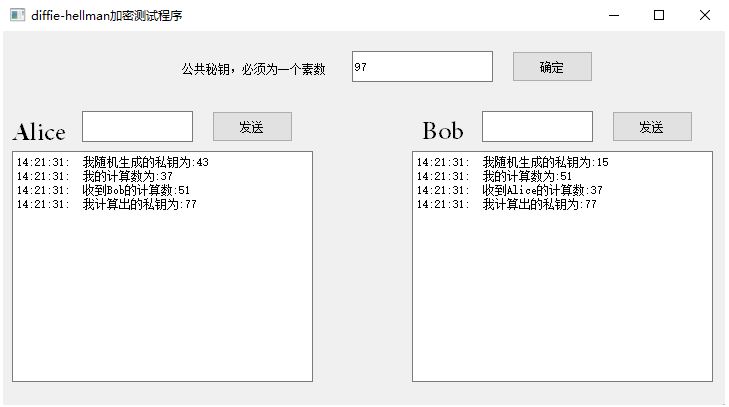Focus Alice's message input field
The width and height of the screenshot is (729, 407).
click(x=137, y=126)
